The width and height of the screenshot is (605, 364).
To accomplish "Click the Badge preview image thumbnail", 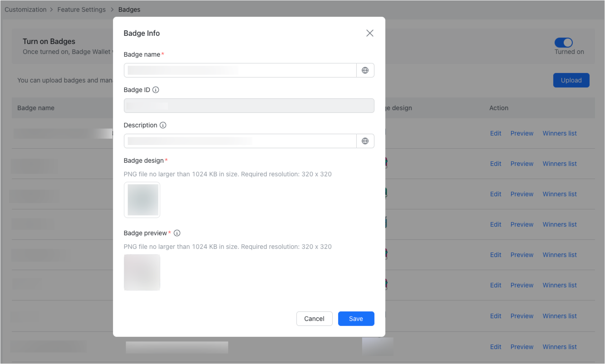I will 142,272.
